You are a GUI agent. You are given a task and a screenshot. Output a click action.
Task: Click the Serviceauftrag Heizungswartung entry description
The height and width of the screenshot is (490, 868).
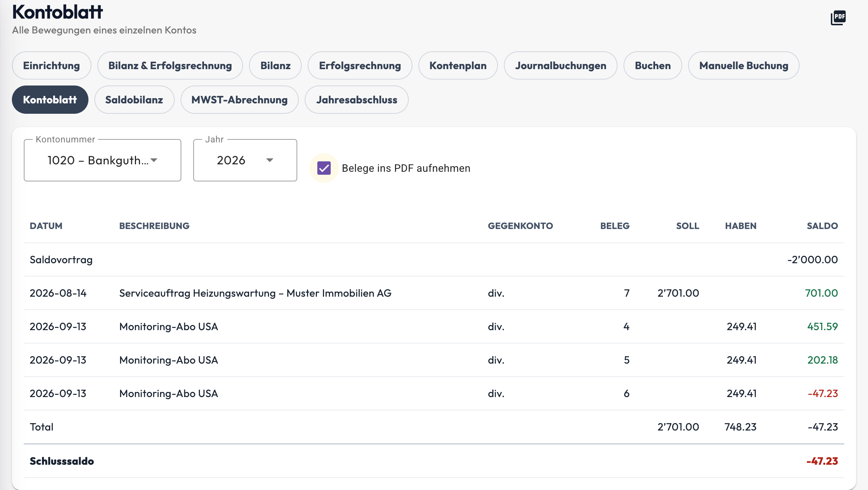255,293
